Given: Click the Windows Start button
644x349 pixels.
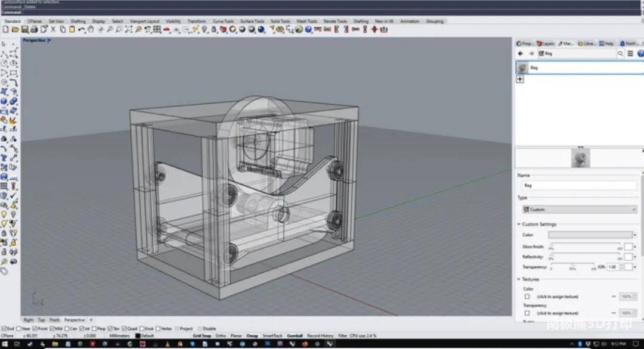Looking at the screenshot, I should pyautogui.click(x=5, y=344).
